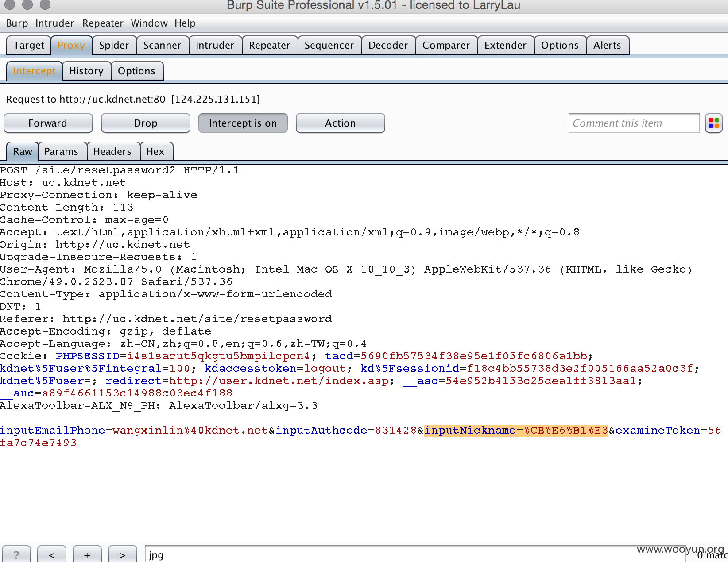This screenshot has width=728, height=562.
Task: Switch to the Params view tab
Action: 61,151
